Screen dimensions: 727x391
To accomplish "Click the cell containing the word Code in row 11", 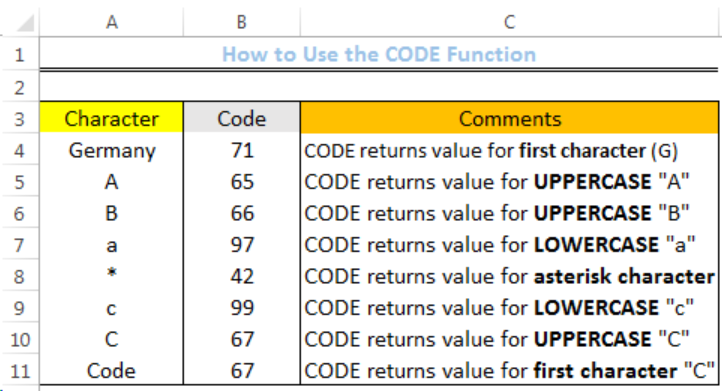I will click(x=112, y=371).
